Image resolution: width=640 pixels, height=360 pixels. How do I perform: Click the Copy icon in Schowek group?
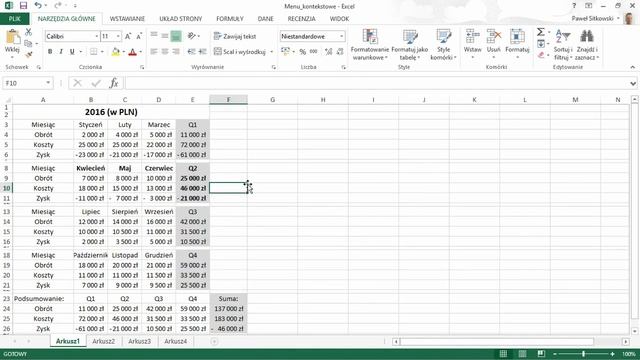click(x=28, y=43)
